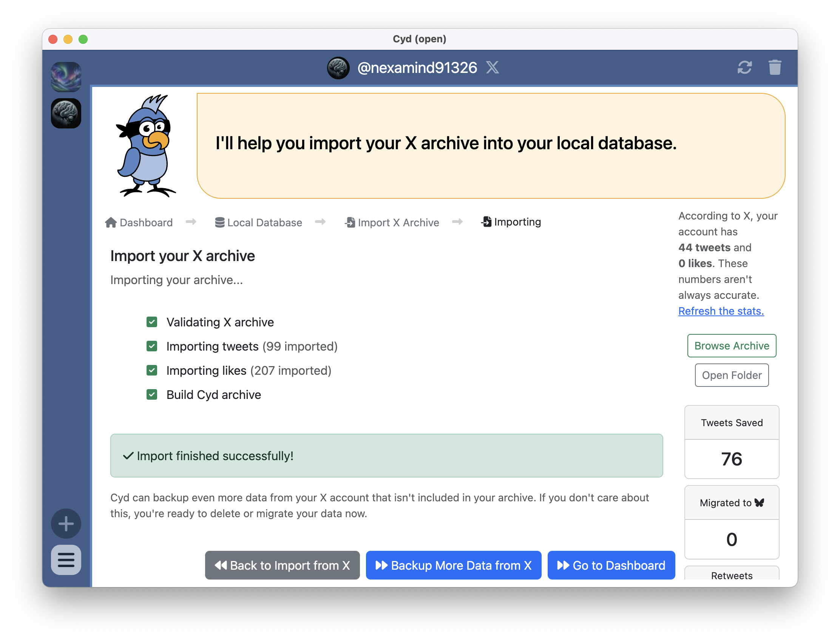This screenshot has width=840, height=643.
Task: Click the Importing tweets checkbox
Action: 152,346
